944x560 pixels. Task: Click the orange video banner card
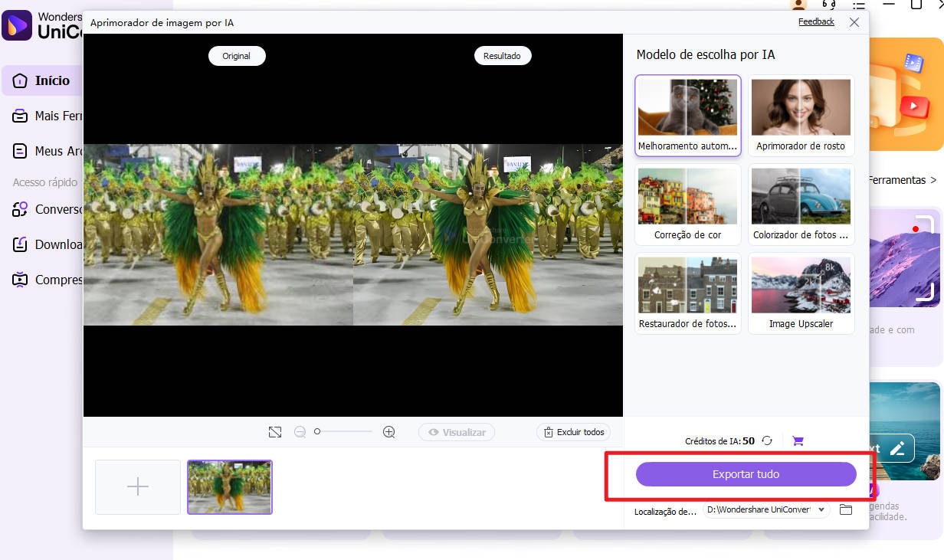tap(906, 93)
